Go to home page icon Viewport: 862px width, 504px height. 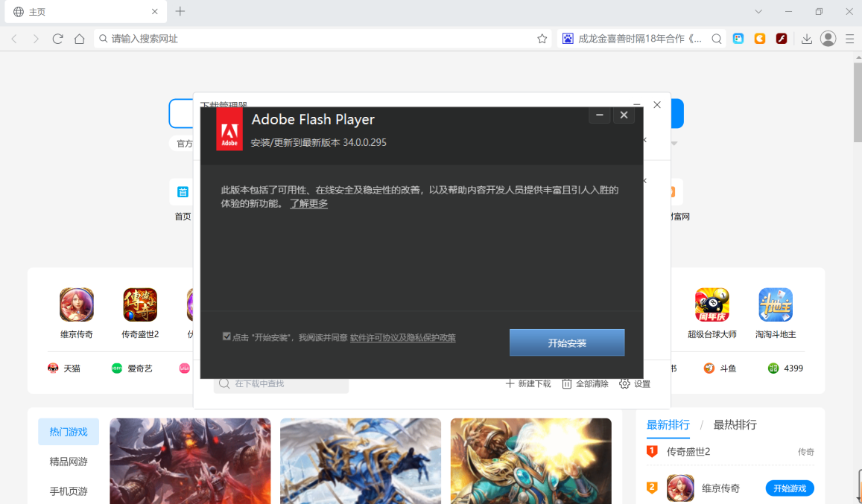(x=80, y=39)
